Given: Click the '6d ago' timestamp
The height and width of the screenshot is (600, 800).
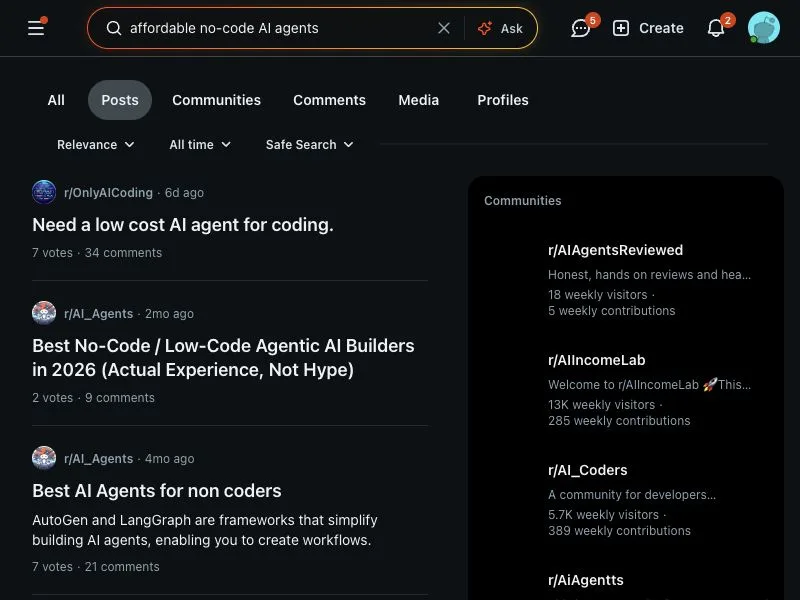Looking at the screenshot, I should [184, 193].
